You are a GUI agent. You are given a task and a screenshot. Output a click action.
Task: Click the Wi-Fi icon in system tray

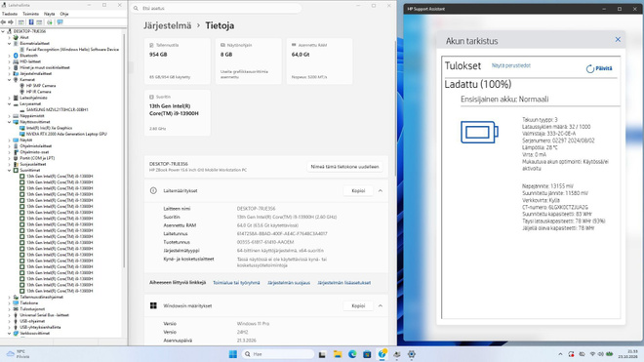click(592, 354)
